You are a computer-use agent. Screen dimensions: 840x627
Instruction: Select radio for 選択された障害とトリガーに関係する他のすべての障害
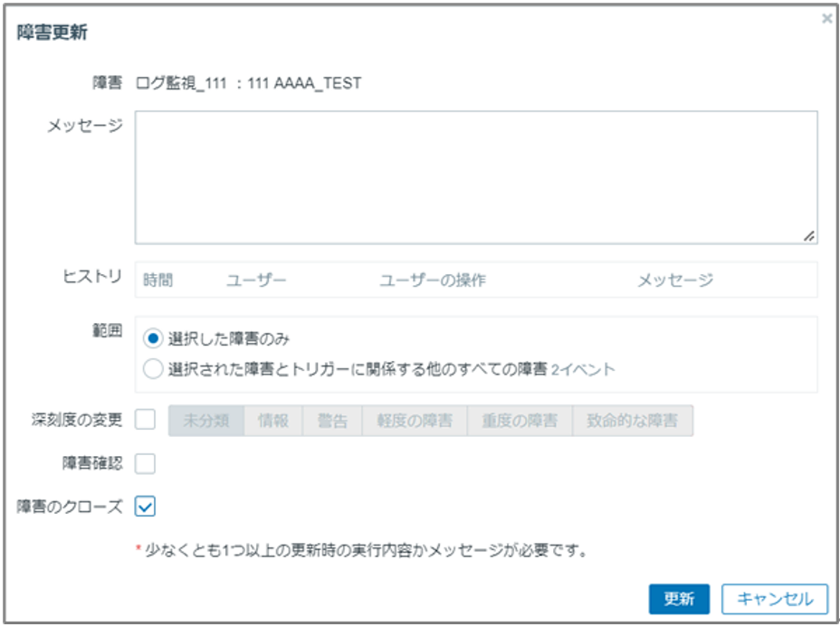[x=154, y=368]
